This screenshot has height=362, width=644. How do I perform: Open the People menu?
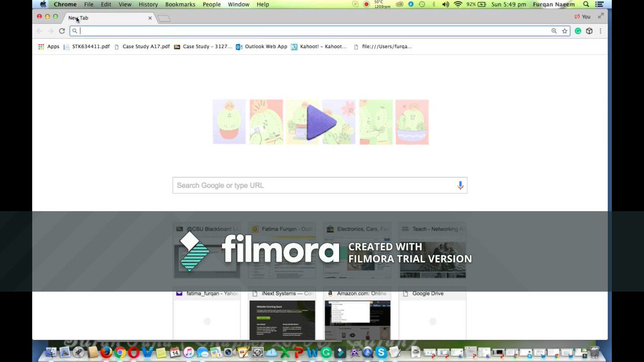click(211, 4)
